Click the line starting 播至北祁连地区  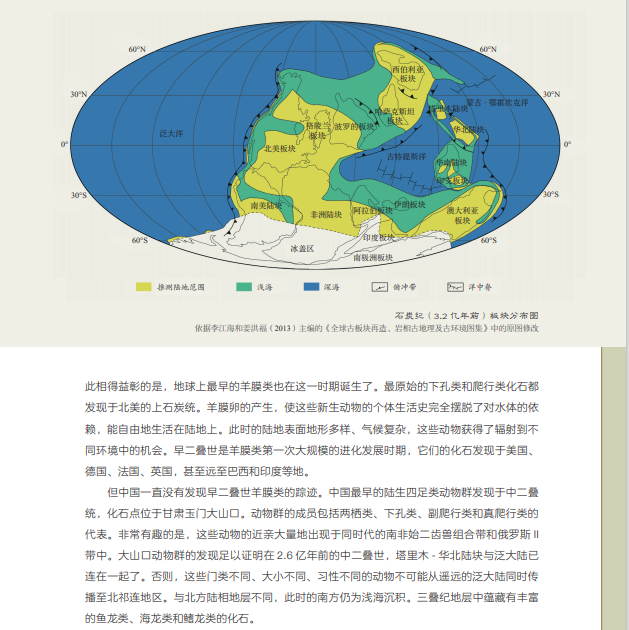(312, 597)
